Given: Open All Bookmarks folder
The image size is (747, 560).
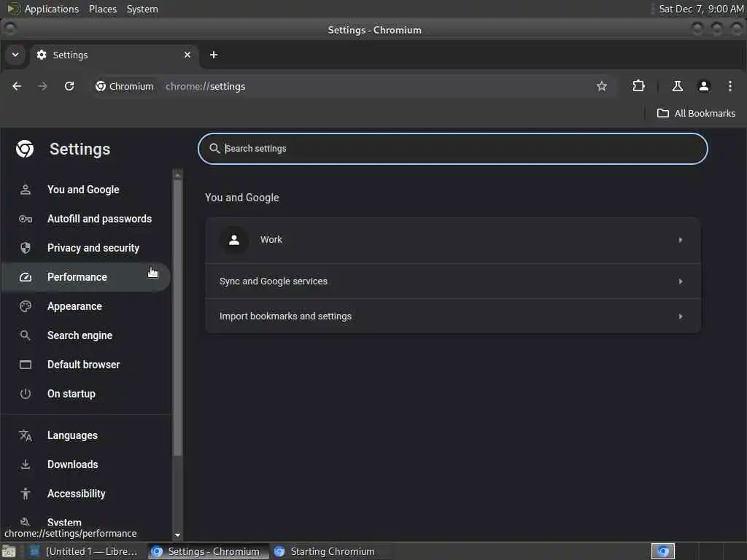Looking at the screenshot, I should (696, 113).
